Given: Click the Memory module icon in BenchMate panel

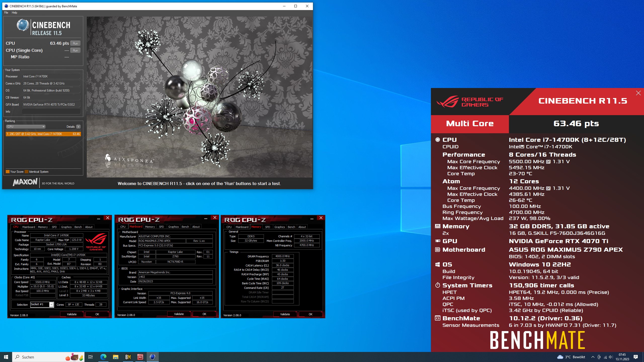Looking at the screenshot, I should coord(438,226).
